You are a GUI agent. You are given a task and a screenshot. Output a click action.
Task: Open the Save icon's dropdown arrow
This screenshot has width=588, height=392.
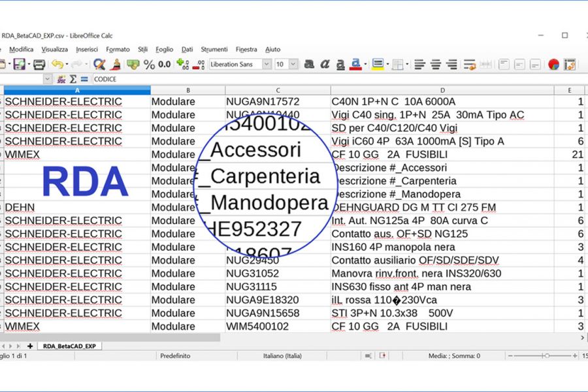tap(29, 65)
